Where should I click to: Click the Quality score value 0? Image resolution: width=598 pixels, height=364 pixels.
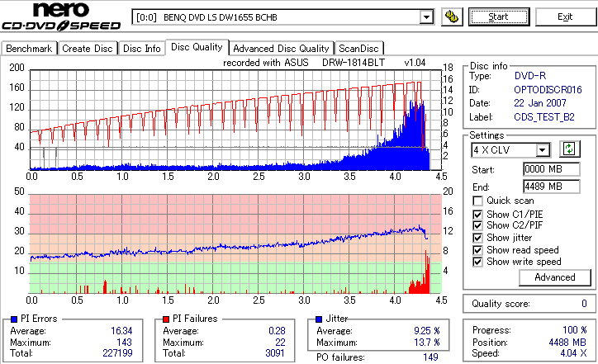pos(584,304)
